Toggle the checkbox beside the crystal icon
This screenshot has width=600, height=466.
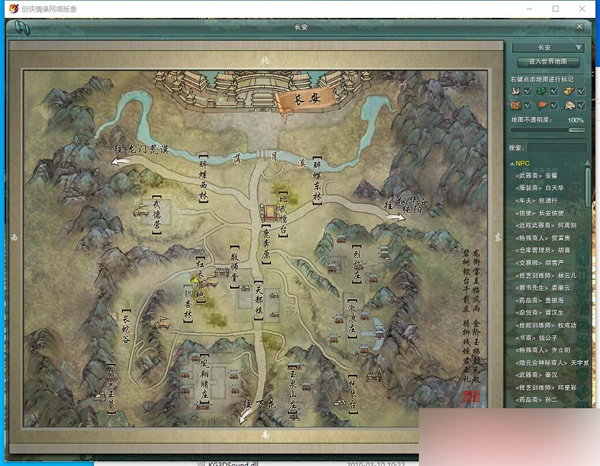(x=528, y=91)
